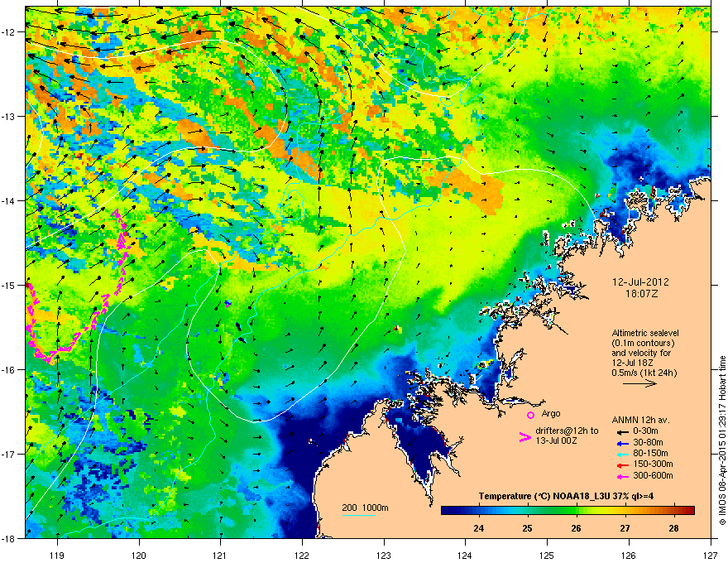
Task: Click the time label 18:07Z
Action: point(641,294)
